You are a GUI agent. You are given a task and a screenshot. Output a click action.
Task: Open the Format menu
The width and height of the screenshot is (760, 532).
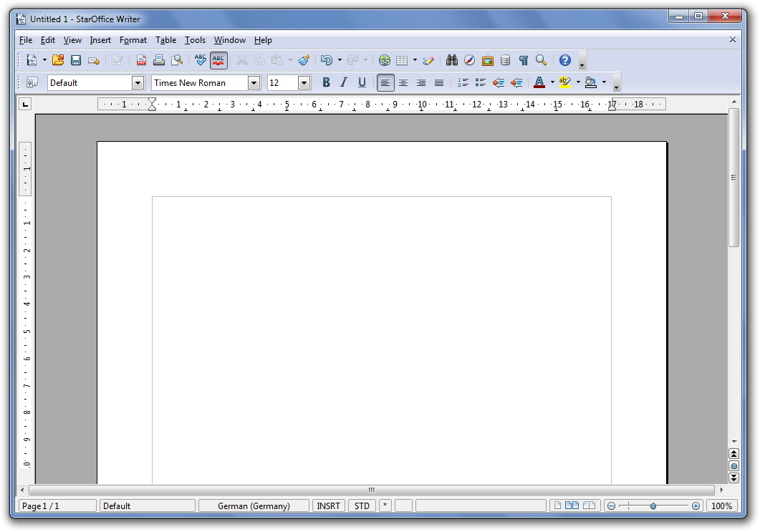pyautogui.click(x=133, y=40)
